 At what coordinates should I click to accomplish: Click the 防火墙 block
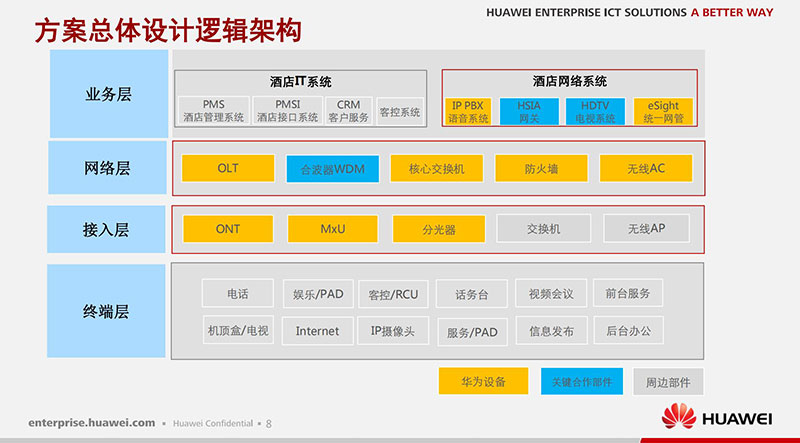point(541,169)
